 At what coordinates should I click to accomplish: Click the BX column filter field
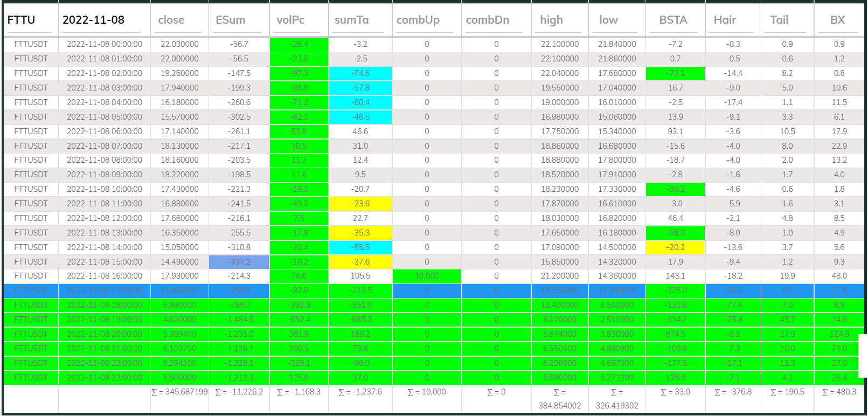tap(839, 20)
